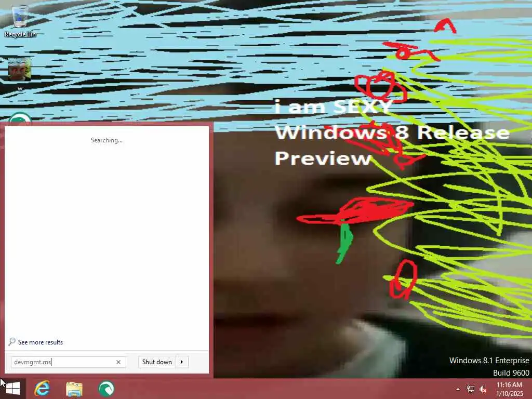The width and height of the screenshot is (532, 399).
Task: Click the muted volume tray icon
Action: (483, 389)
